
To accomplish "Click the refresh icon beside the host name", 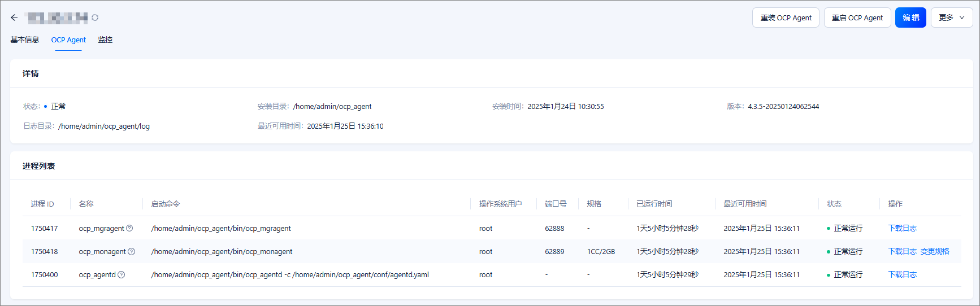I will [95, 18].
